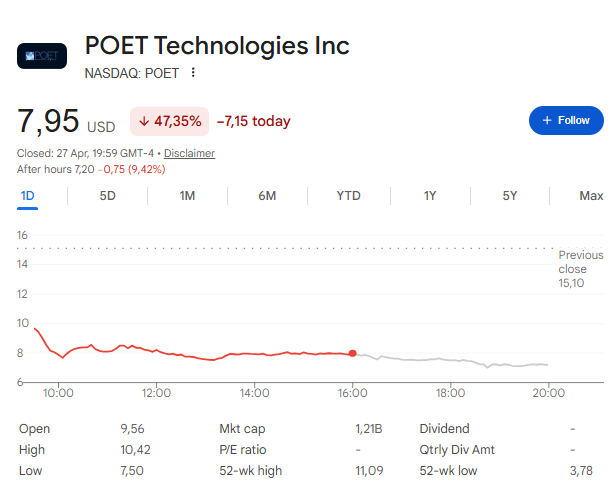Select the Max time range
The width and height of the screenshot is (612, 489).
click(591, 195)
